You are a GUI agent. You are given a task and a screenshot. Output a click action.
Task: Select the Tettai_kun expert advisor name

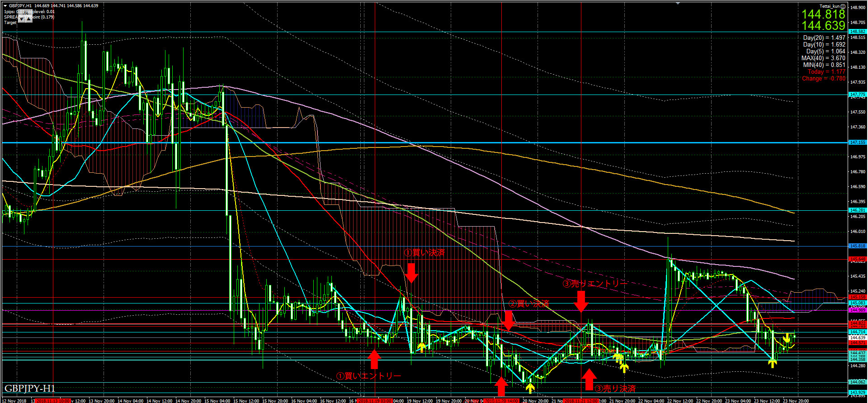coord(830,6)
